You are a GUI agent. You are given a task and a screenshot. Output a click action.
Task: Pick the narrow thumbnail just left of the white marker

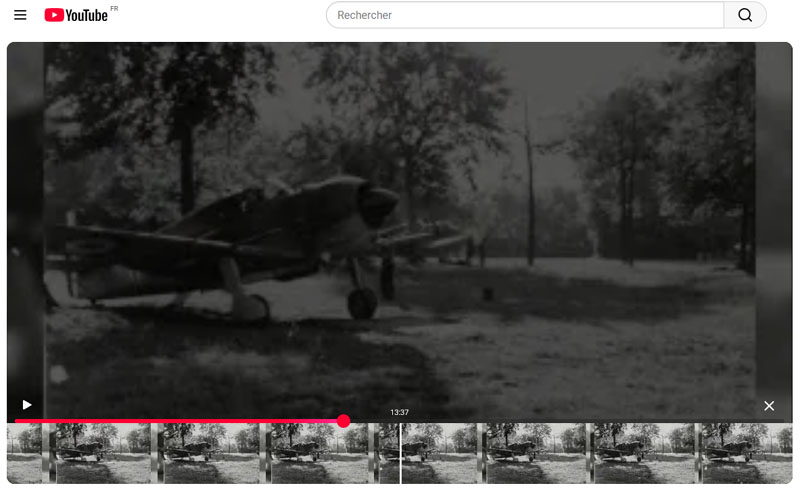[387, 453]
